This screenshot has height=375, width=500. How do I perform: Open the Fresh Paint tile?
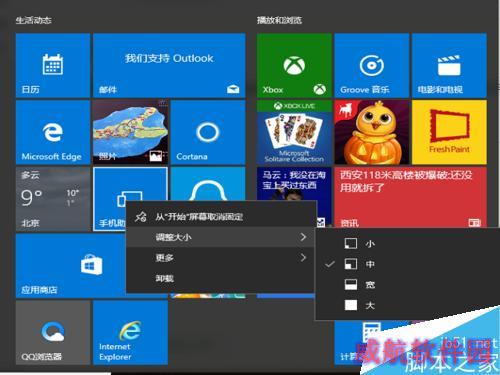click(x=449, y=132)
